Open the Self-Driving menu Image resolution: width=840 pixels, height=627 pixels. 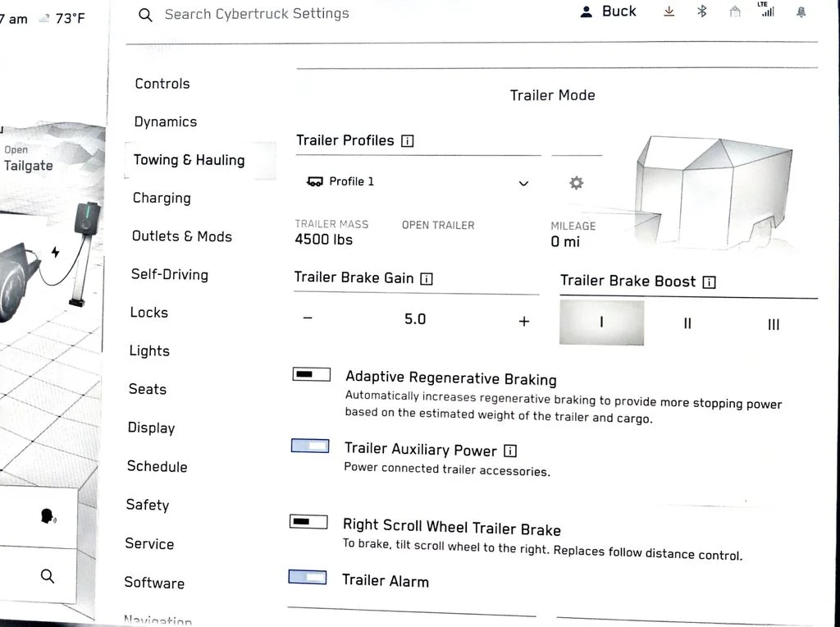[169, 274]
